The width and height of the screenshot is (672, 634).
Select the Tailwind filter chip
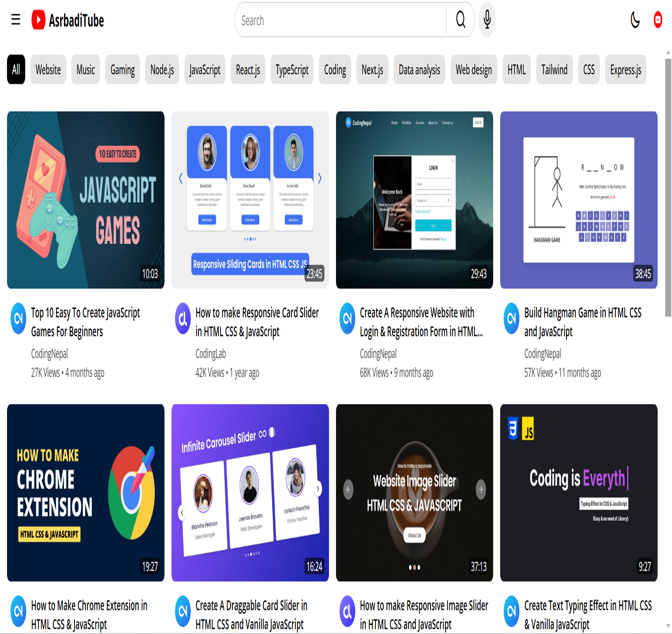point(554,69)
